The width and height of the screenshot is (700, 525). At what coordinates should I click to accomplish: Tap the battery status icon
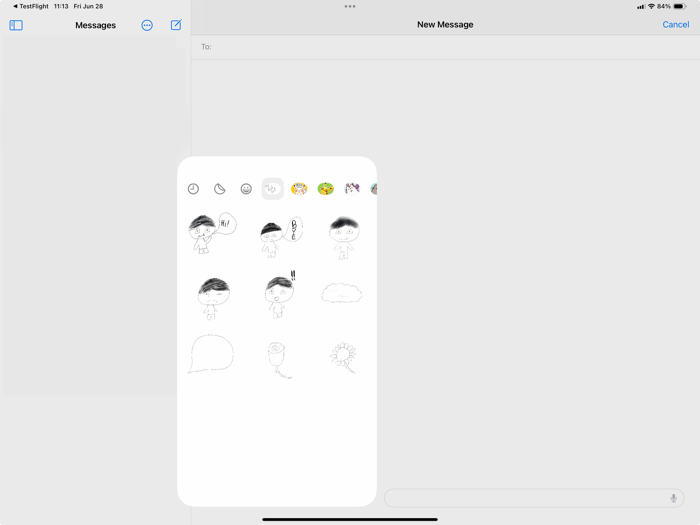pyautogui.click(x=679, y=6)
